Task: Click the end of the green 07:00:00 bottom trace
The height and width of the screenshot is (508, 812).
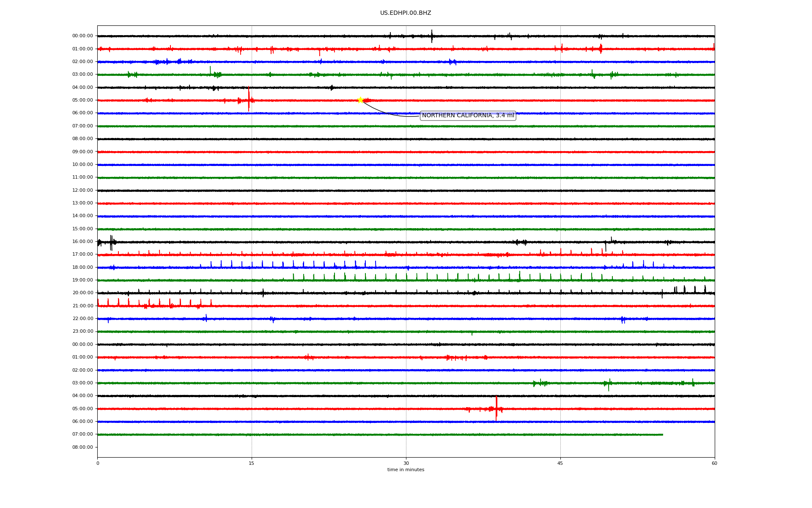Action: 662,435
